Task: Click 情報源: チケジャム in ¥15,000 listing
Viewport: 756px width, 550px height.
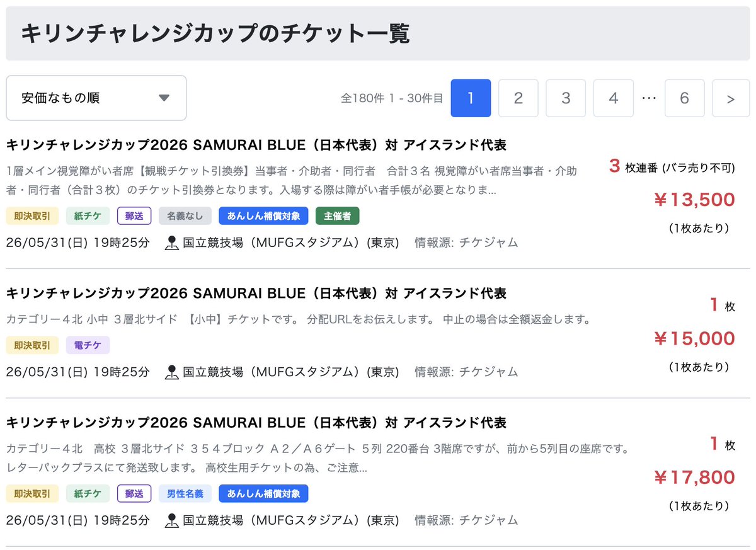Action: click(x=466, y=372)
